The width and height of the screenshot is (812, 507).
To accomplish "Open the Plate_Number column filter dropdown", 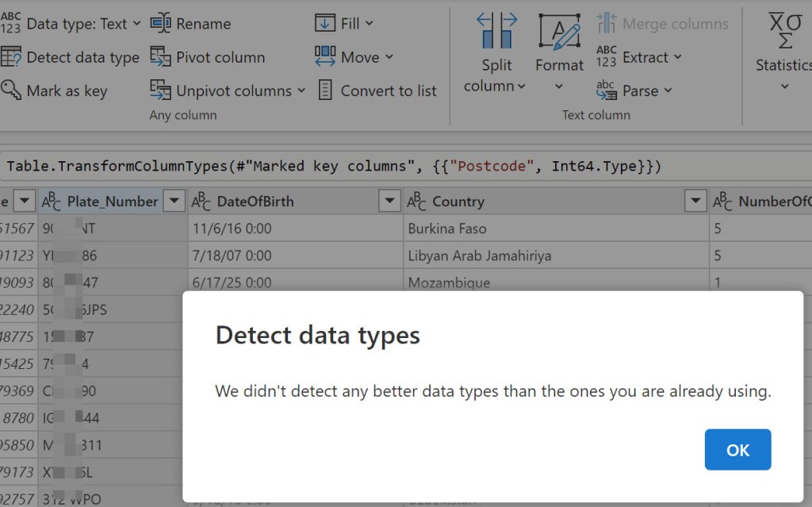I will click(x=174, y=202).
